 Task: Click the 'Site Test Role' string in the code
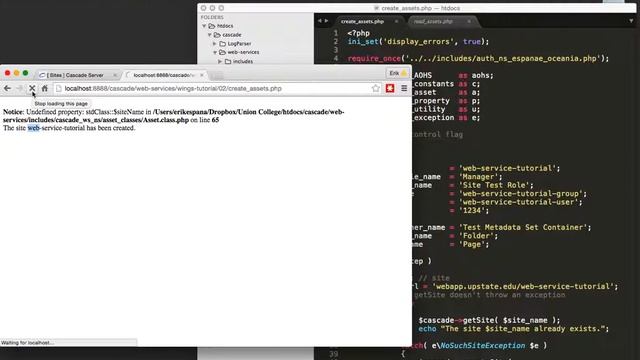[x=496, y=185]
